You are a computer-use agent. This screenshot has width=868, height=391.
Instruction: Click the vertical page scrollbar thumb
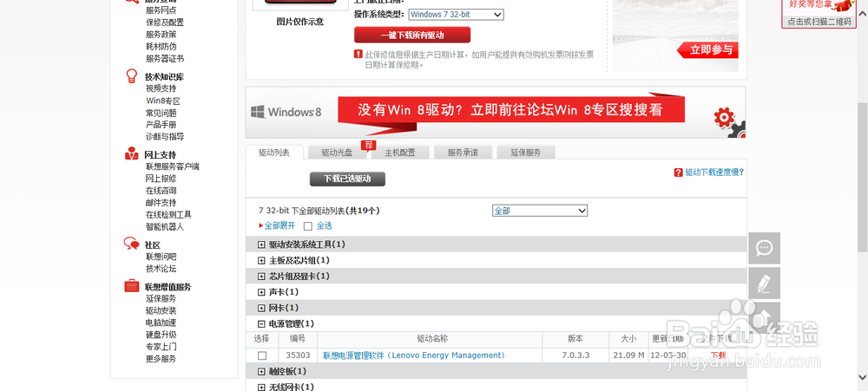[863, 176]
